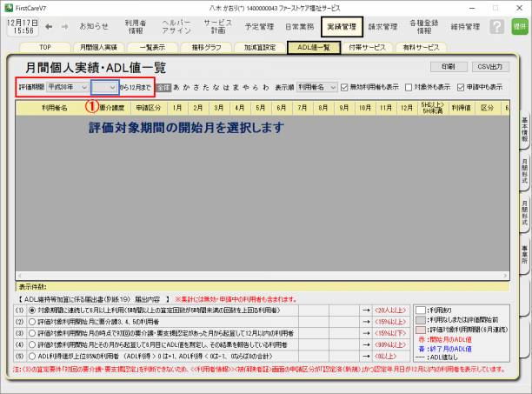Open the evaluation start month dropdown
The width and height of the screenshot is (532, 394).
(104, 87)
